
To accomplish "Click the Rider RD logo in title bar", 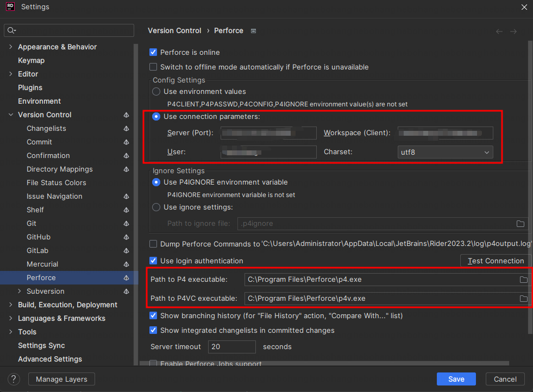I will pyautogui.click(x=10, y=7).
